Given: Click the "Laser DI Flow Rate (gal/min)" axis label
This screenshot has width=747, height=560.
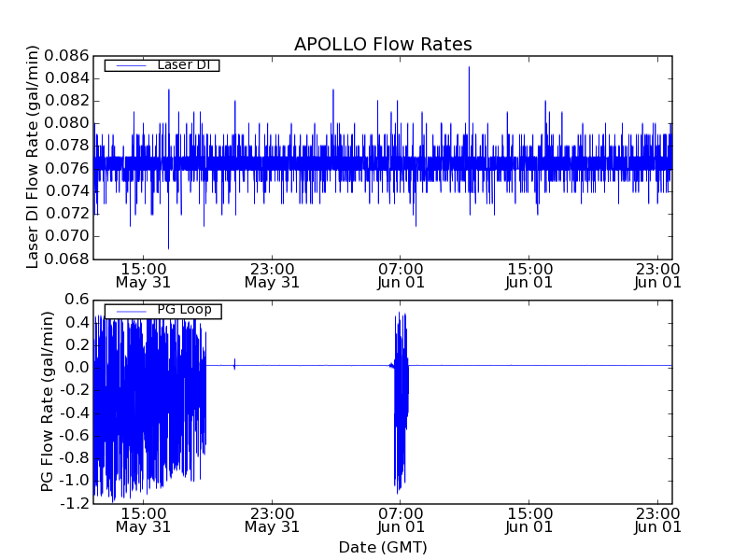Looking at the screenshot, I should [x=32, y=157].
